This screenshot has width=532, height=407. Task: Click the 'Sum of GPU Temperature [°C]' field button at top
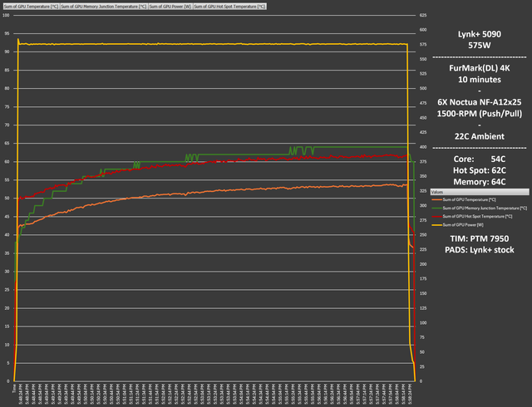click(x=32, y=7)
